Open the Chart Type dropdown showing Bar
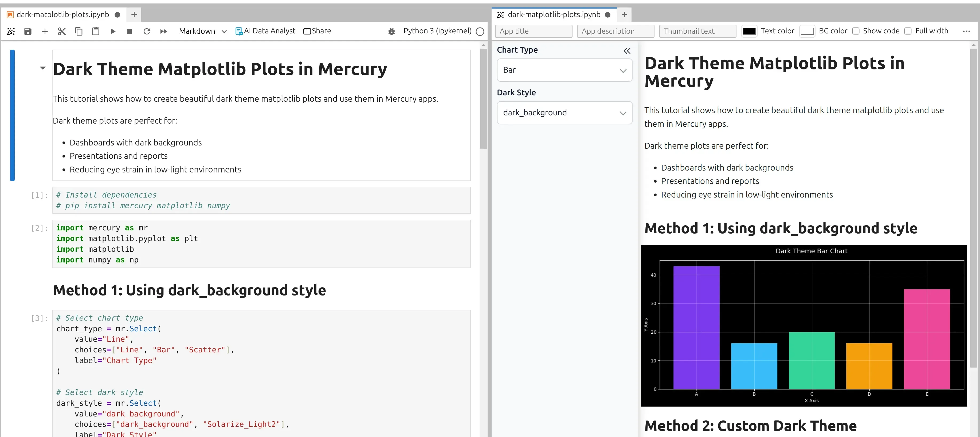 coord(565,70)
